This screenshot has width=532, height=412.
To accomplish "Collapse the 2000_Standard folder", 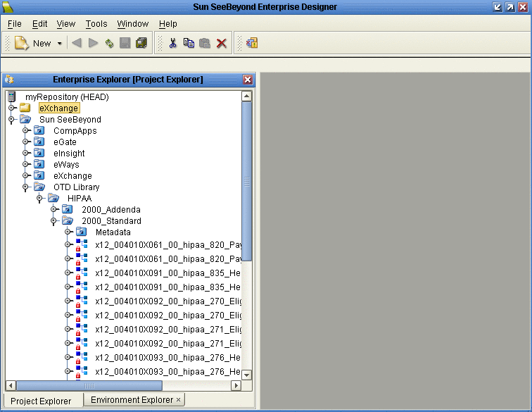I will [53, 220].
